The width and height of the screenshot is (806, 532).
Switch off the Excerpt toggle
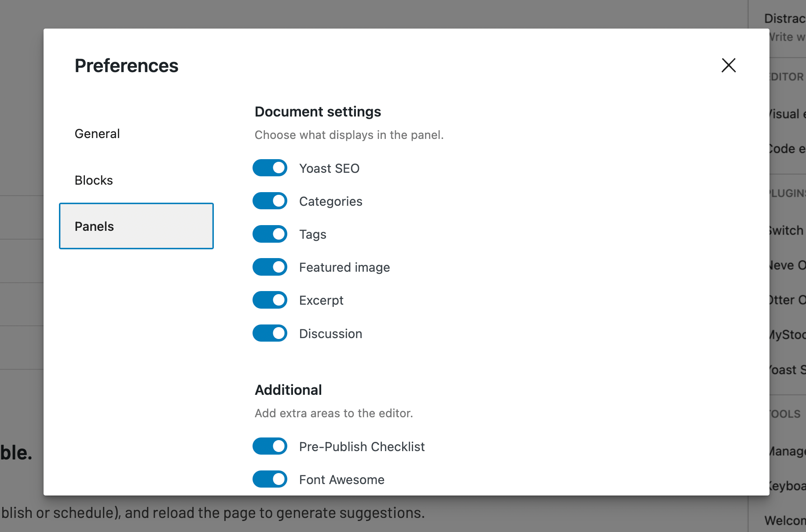click(270, 300)
